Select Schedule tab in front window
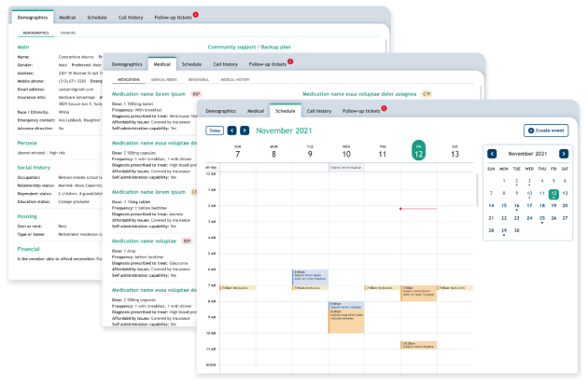588x385 pixels. point(285,111)
